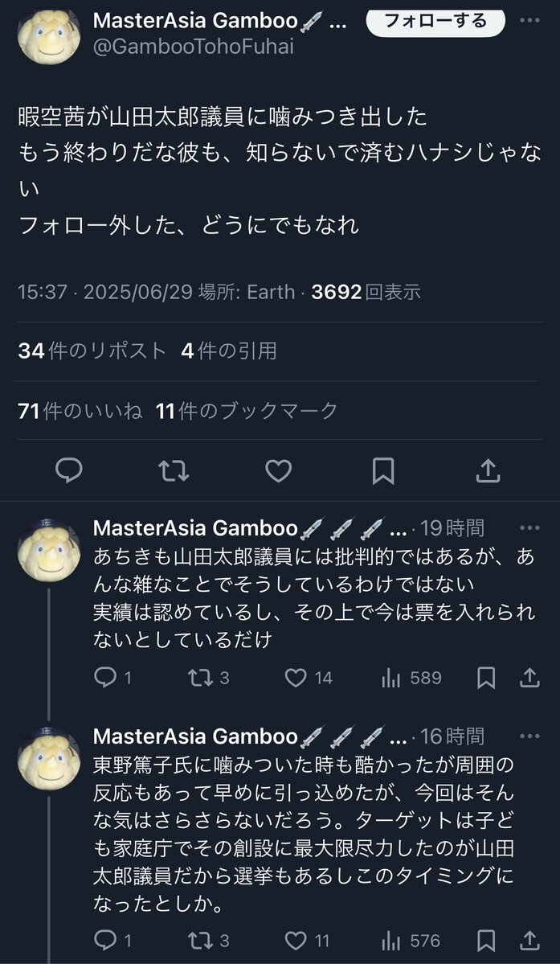560x964 pixels.
Task: Share the 16時間 reply
Action: [529, 941]
